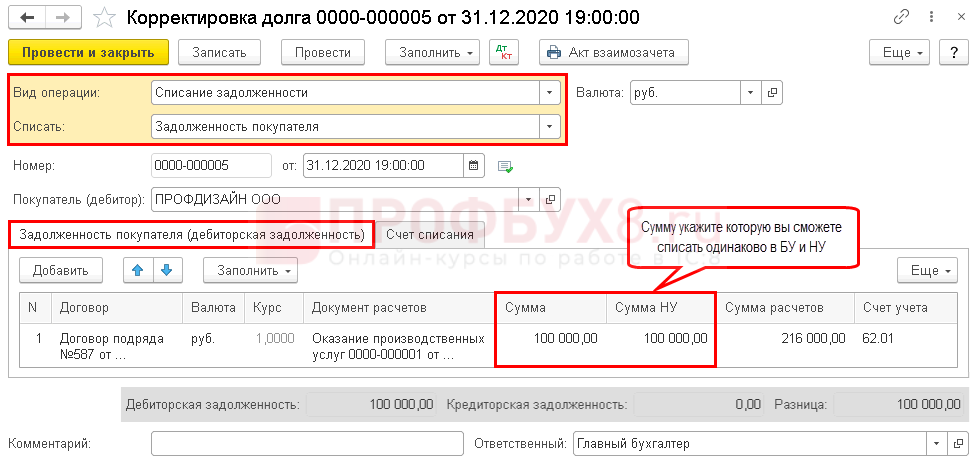975x462 pixels.
Task: Close the document window
Action: [x=960, y=17]
